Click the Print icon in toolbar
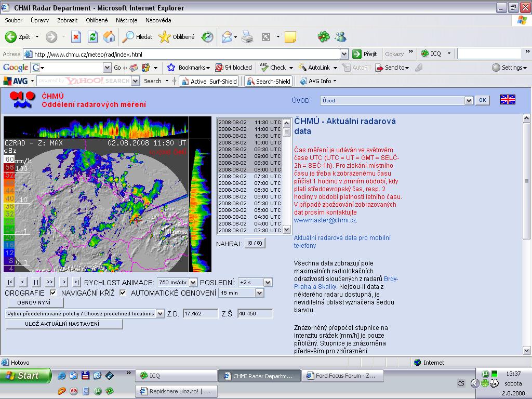Viewport: 532px width, 399px height. click(247, 37)
